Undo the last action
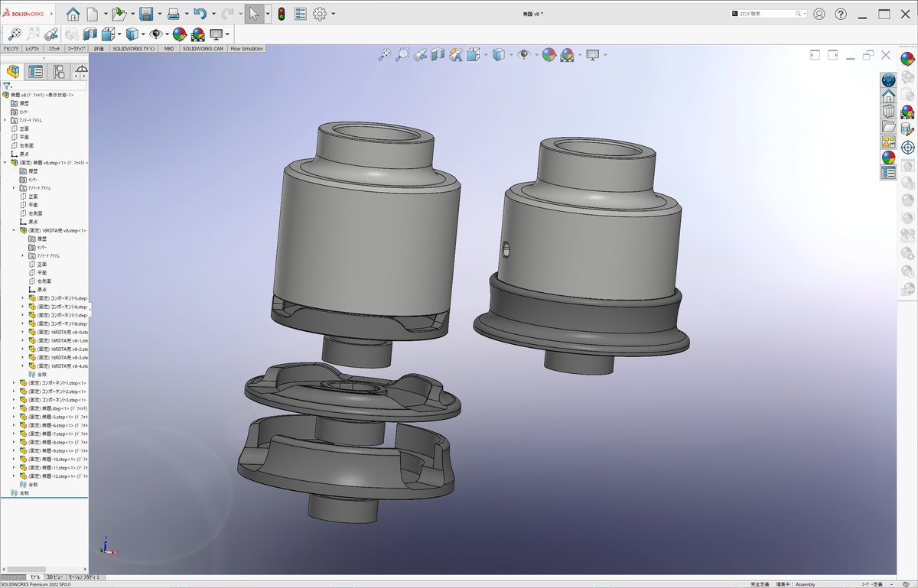The width and height of the screenshot is (918, 588). pyautogui.click(x=200, y=14)
